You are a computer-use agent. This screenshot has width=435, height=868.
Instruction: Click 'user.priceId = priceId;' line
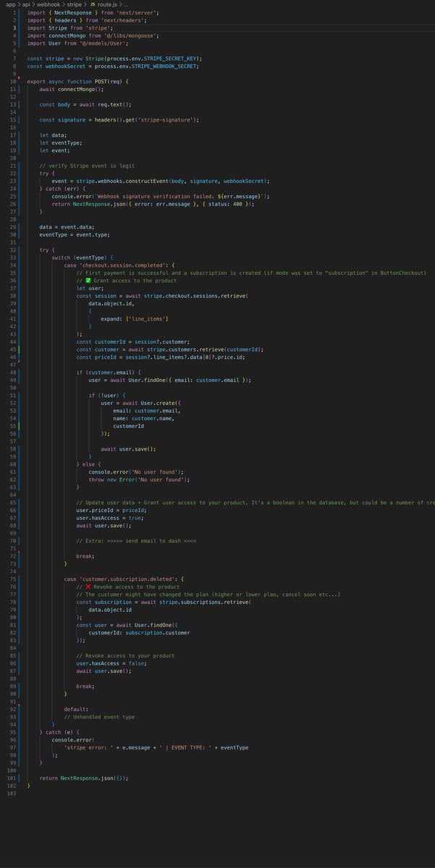(x=111, y=510)
